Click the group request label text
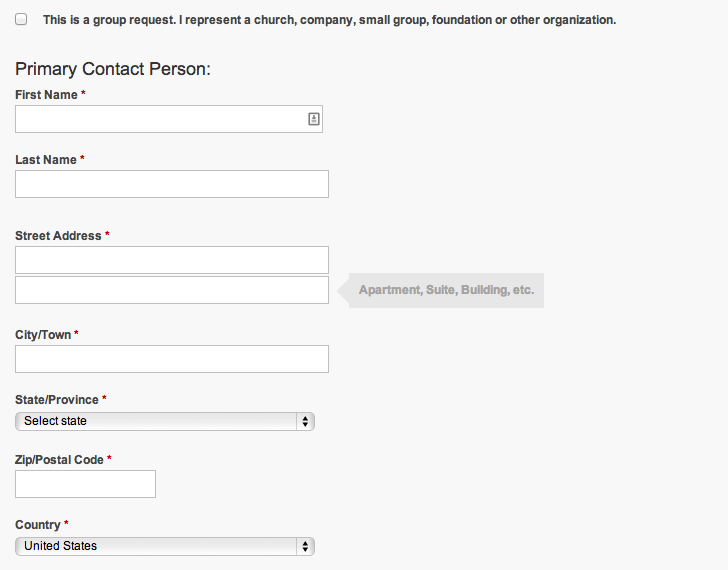This screenshot has height=570, width=728. coord(330,20)
